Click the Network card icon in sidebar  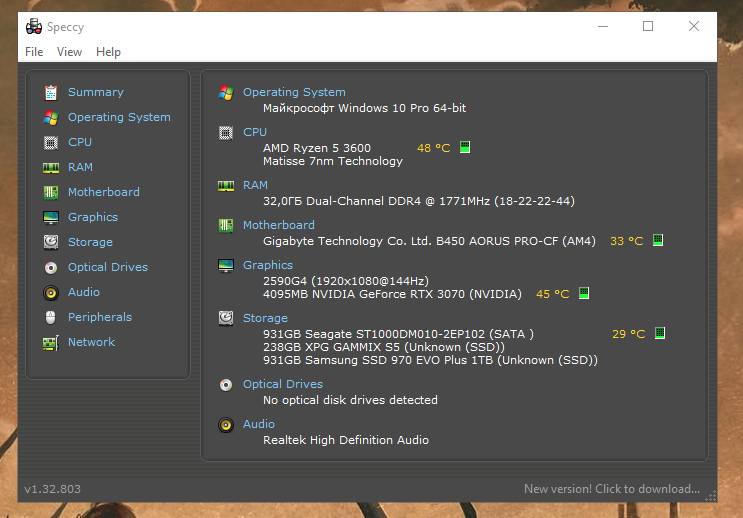pos(51,343)
